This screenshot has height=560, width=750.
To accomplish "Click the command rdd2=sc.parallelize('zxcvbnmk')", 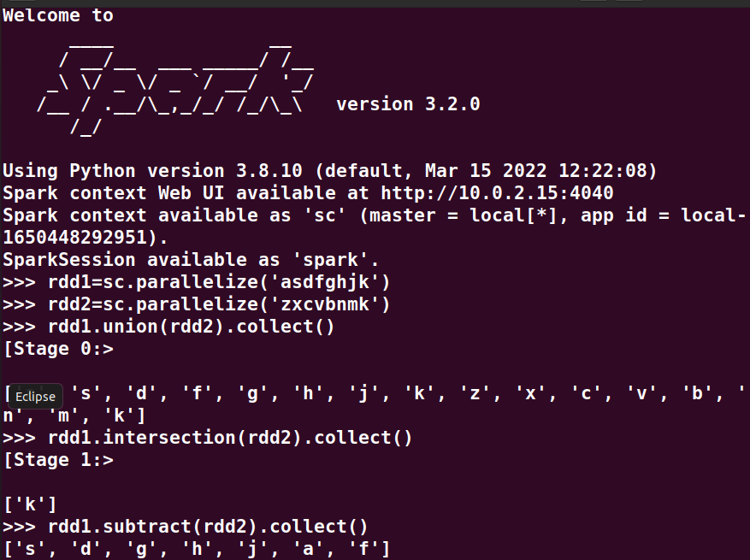I will tap(219, 304).
